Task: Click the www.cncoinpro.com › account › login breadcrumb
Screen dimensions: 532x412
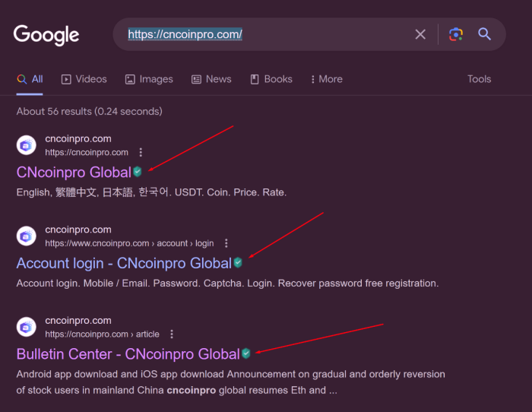Action: [x=129, y=243]
